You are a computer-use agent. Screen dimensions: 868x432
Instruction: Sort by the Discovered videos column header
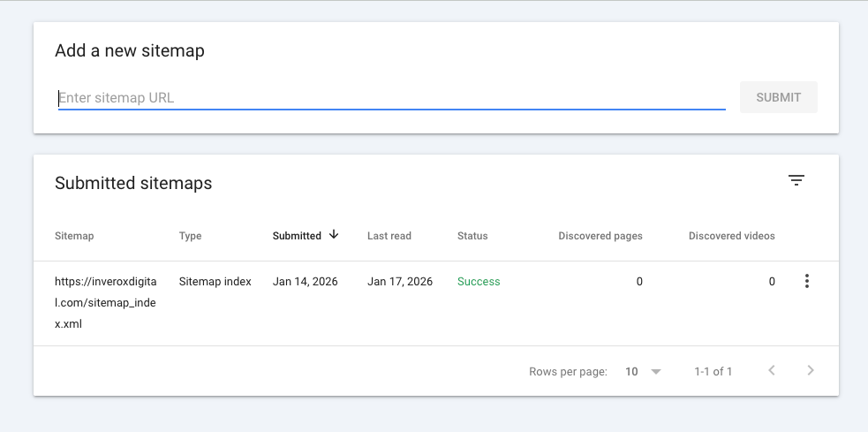(x=731, y=236)
